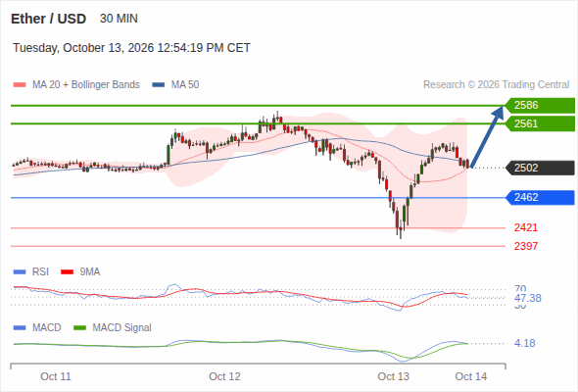Click the RSI blue legend marker

(20, 272)
